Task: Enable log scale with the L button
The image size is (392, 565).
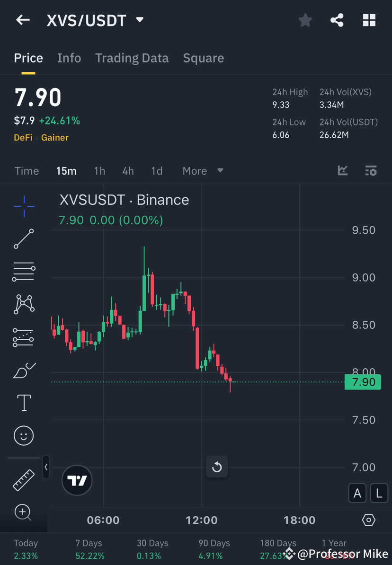Action: [x=379, y=493]
